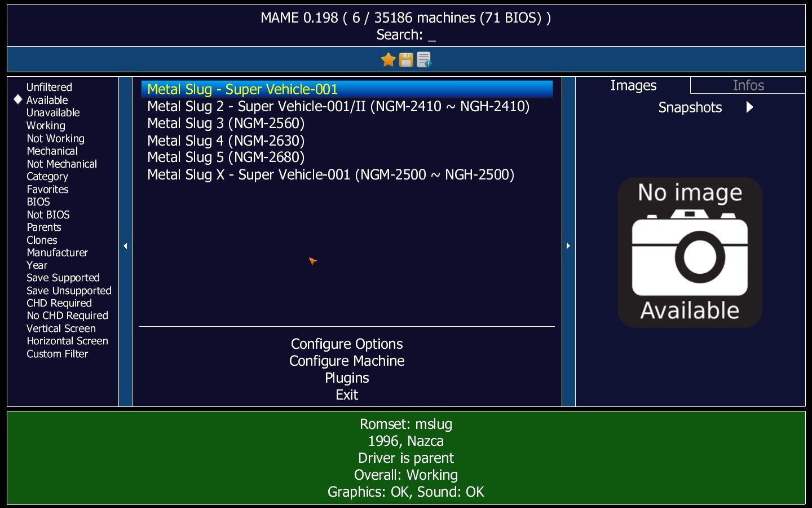The image size is (812, 508).
Task: Switch to the Images tab
Action: 633,85
